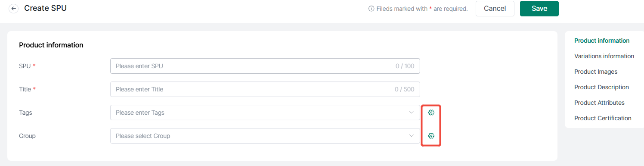Expand the Group dropdown chevron
The height and width of the screenshot is (166, 644).
coord(411,136)
